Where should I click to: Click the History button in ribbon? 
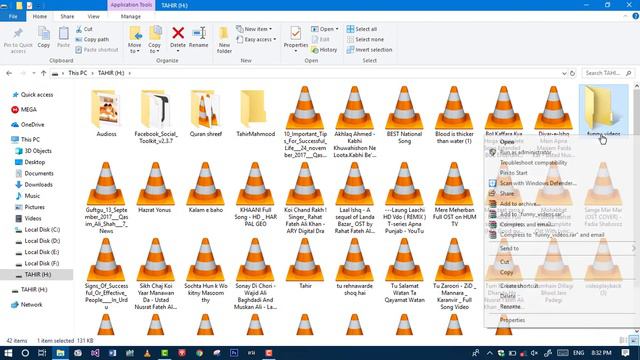(324, 50)
